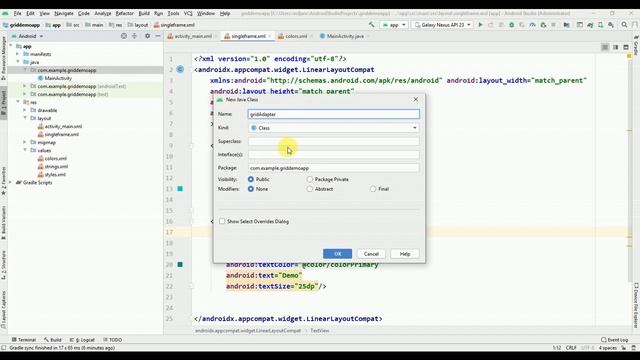Open the Terminal tool window

coord(24,340)
